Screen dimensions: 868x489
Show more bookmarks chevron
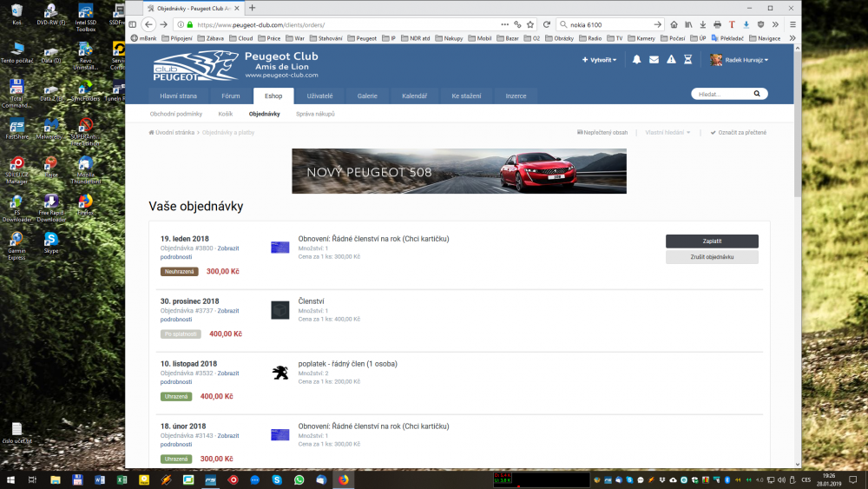[792, 38]
